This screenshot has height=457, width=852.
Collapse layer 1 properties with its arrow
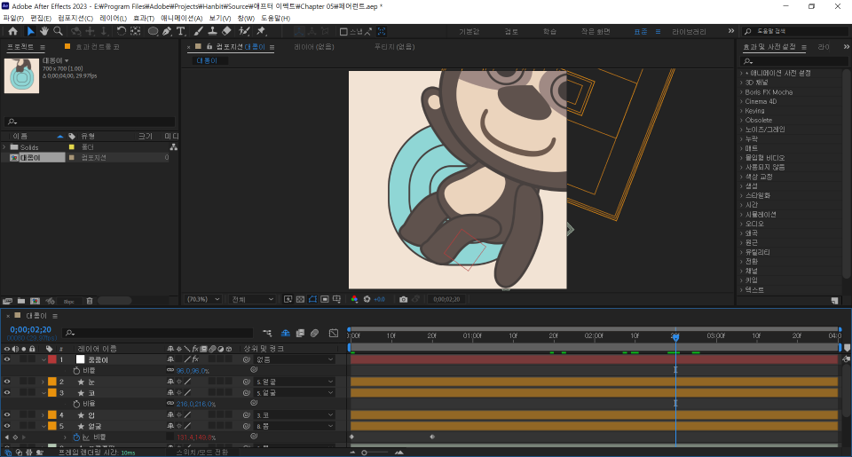tap(43, 360)
